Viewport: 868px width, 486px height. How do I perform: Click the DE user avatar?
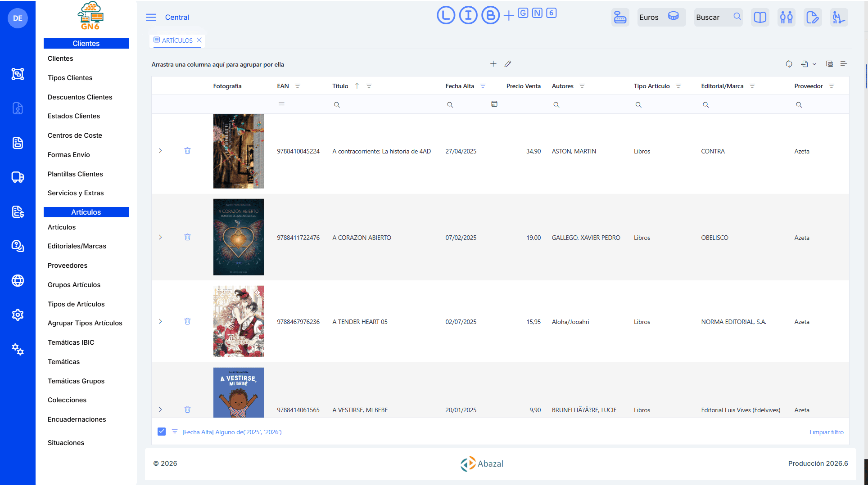pyautogui.click(x=18, y=18)
